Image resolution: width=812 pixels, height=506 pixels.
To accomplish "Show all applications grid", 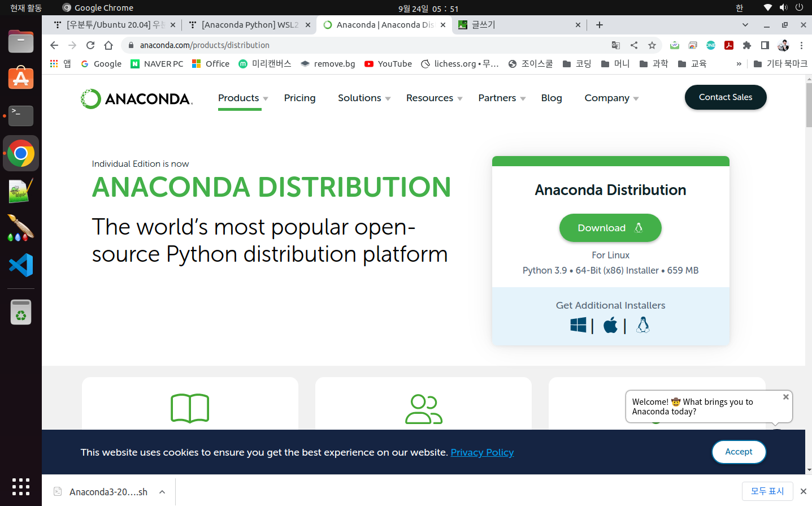I will pos(21,486).
